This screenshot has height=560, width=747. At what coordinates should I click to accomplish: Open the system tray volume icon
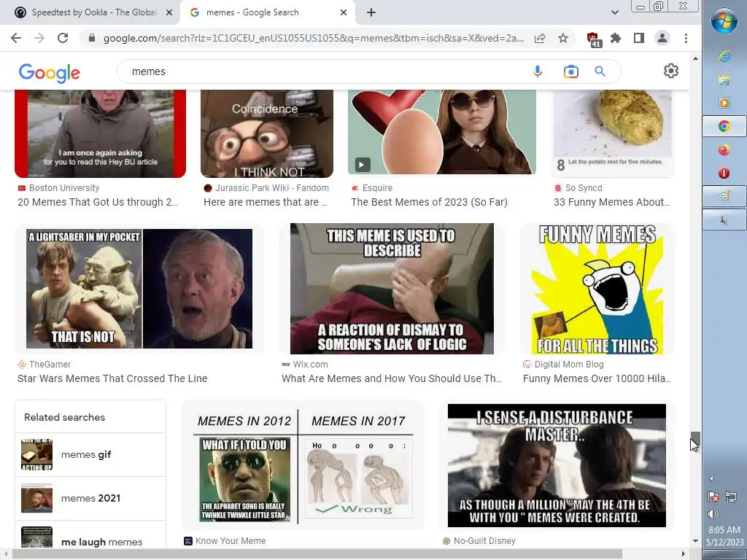click(713, 514)
